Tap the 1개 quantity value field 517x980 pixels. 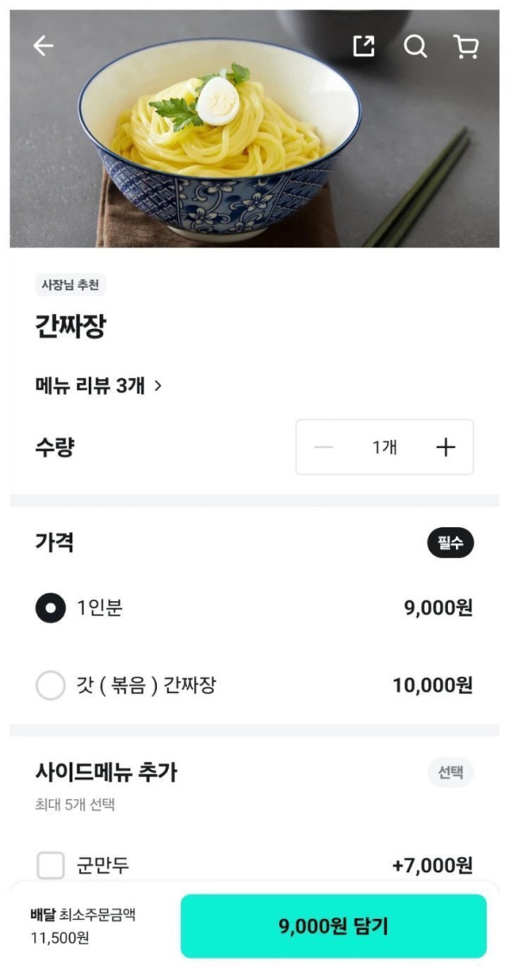(x=384, y=447)
